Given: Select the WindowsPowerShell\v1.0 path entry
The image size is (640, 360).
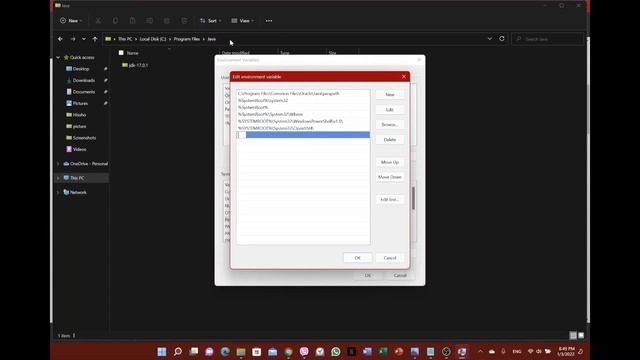Looking at the screenshot, I should [303, 121].
